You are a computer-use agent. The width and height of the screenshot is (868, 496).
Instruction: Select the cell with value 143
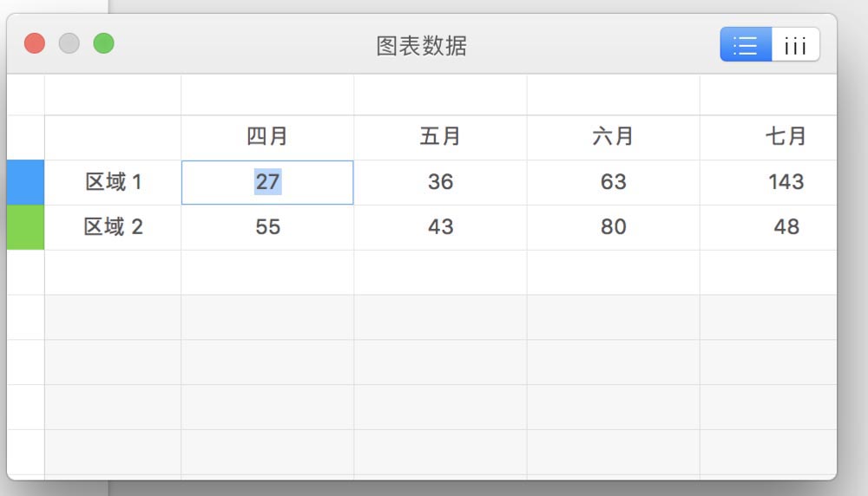(785, 182)
